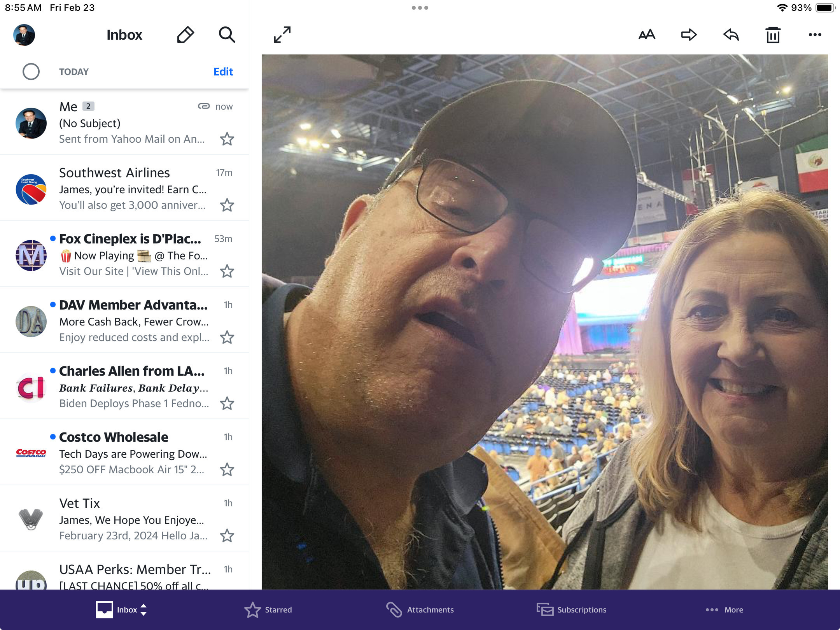
Task: Toggle the select-all circle next to TODAY
Action: coord(31,72)
